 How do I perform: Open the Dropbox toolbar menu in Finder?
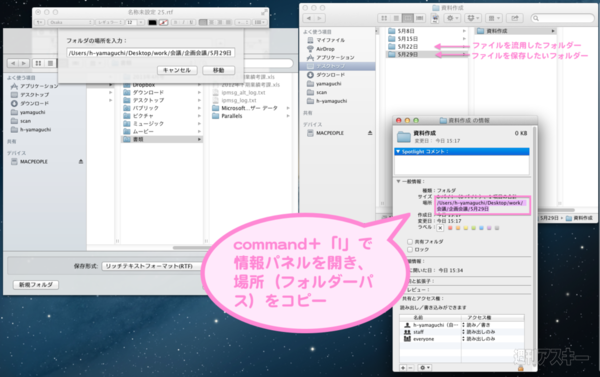(474, 18)
